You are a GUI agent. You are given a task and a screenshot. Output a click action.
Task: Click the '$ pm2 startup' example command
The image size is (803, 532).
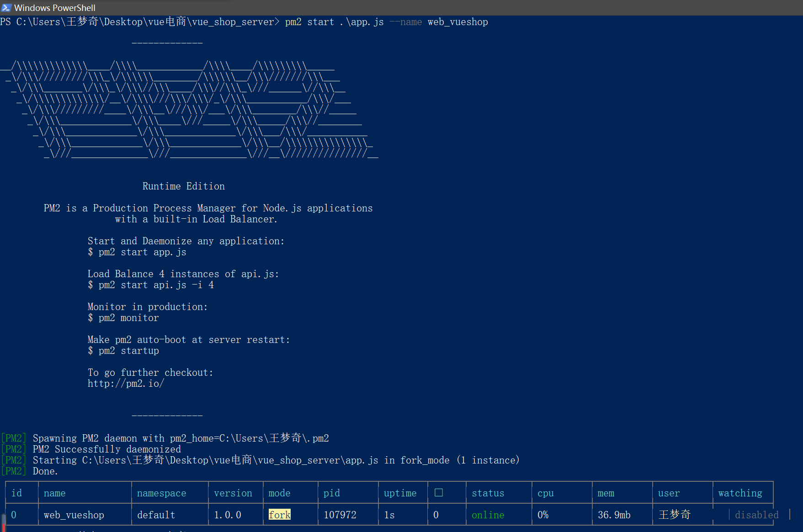tap(123, 351)
